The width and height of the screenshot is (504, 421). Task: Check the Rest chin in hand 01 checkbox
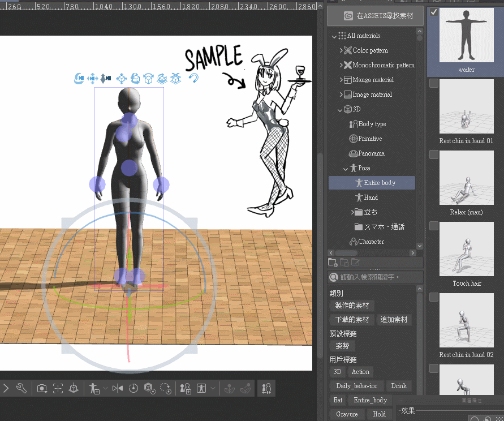(x=434, y=83)
